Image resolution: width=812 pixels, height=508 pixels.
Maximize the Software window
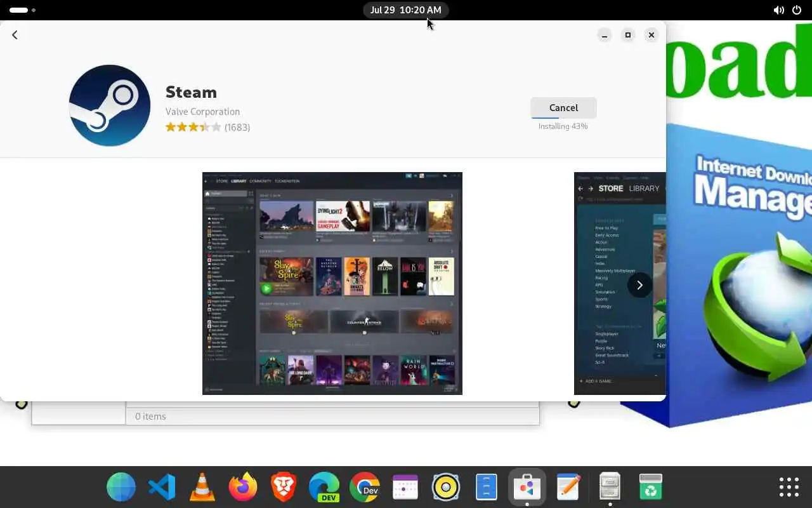click(x=628, y=35)
